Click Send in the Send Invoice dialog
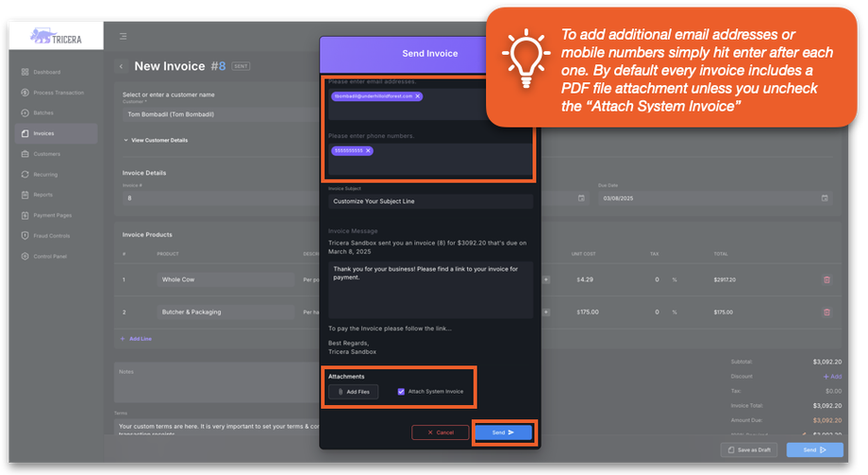The width and height of the screenshot is (868, 475). coord(503,433)
